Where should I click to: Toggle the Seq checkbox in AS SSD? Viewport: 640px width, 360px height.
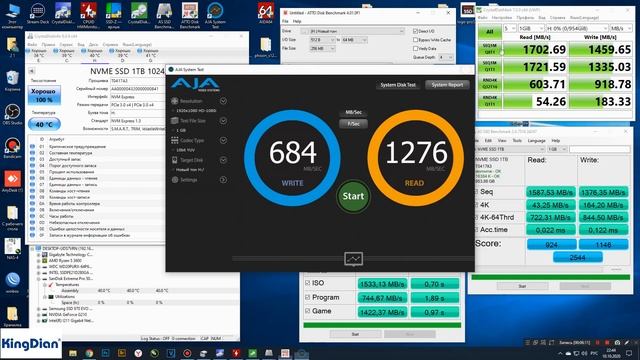[x=476, y=191]
